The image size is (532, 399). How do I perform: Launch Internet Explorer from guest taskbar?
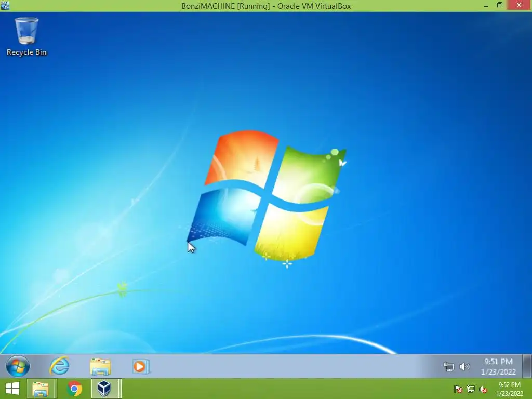[59, 366]
